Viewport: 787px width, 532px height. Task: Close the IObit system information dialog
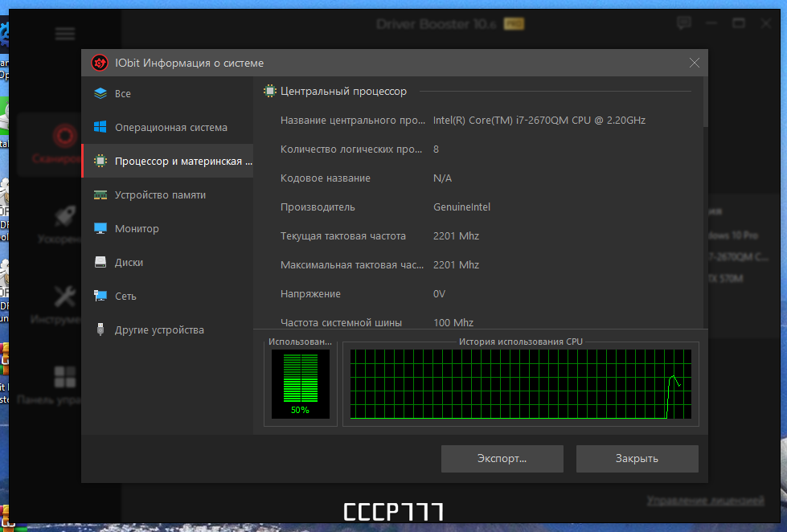click(x=694, y=63)
